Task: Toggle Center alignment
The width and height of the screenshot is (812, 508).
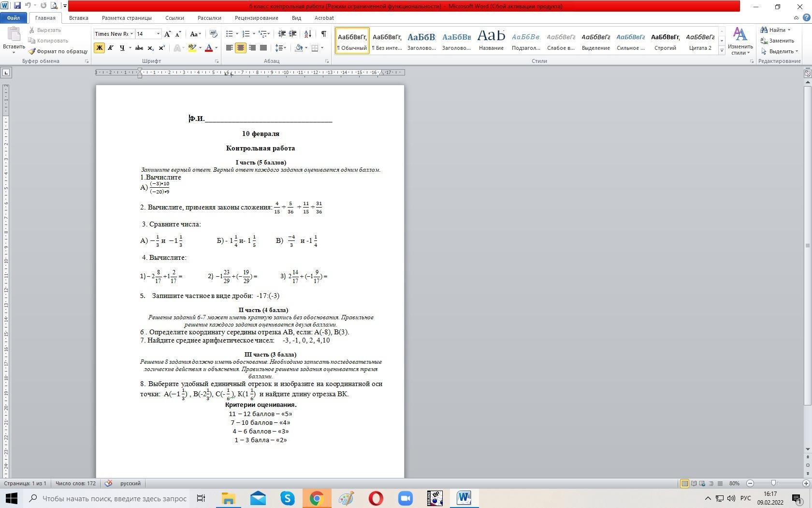Action: [x=240, y=48]
